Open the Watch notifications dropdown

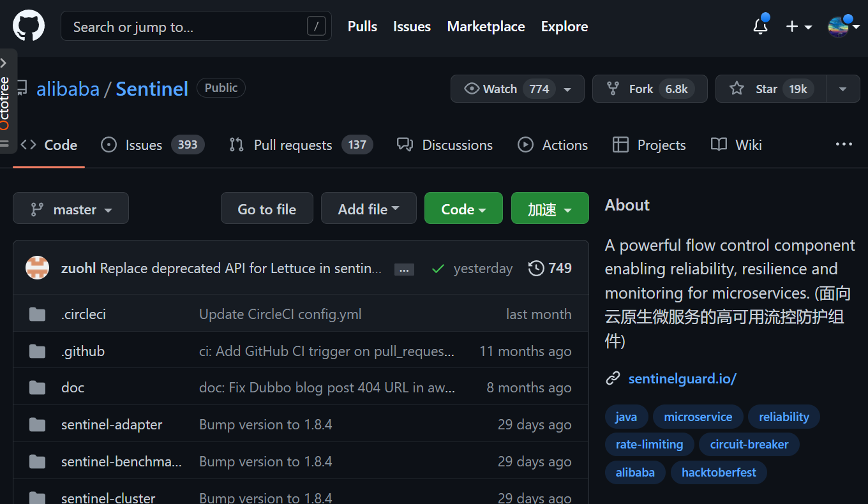(518, 89)
